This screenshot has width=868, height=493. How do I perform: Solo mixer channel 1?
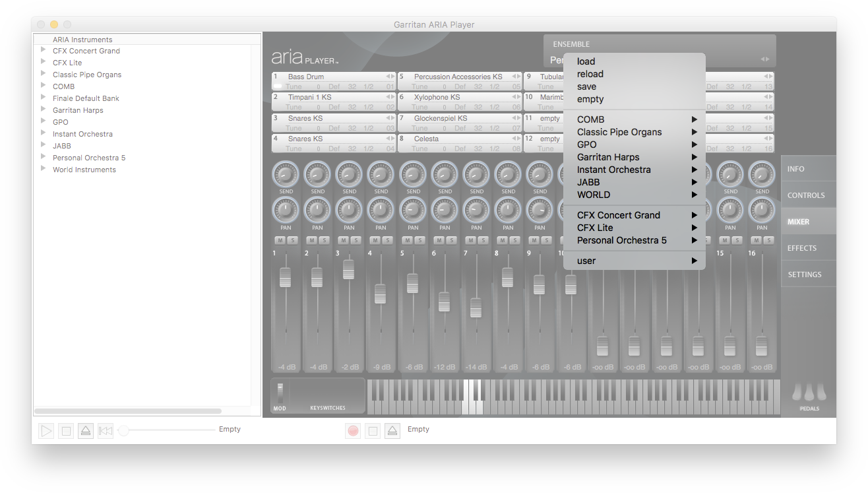(x=292, y=240)
